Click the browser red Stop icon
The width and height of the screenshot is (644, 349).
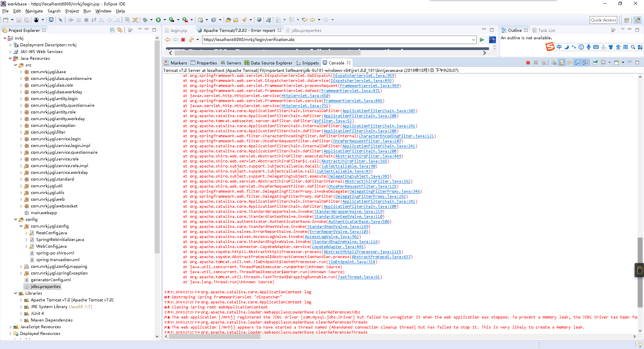point(183,40)
